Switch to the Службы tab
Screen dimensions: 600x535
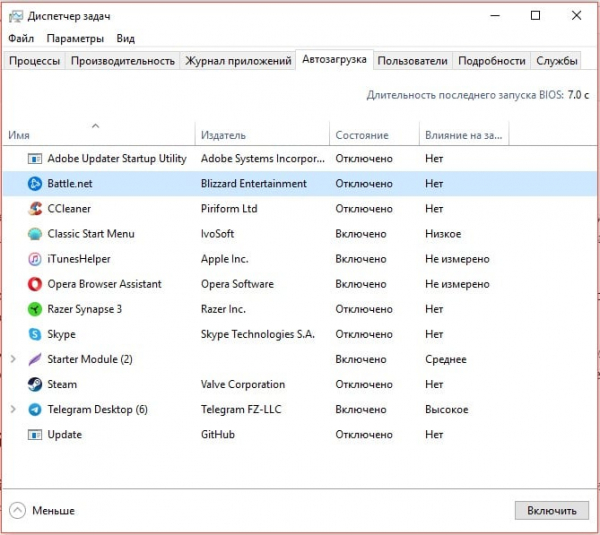pos(556,61)
